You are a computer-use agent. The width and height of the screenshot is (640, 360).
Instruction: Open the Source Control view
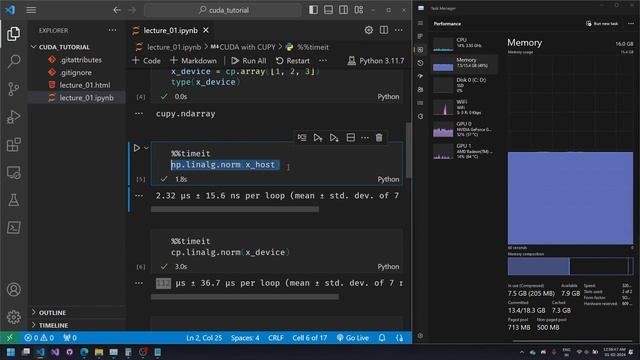click(x=13, y=89)
